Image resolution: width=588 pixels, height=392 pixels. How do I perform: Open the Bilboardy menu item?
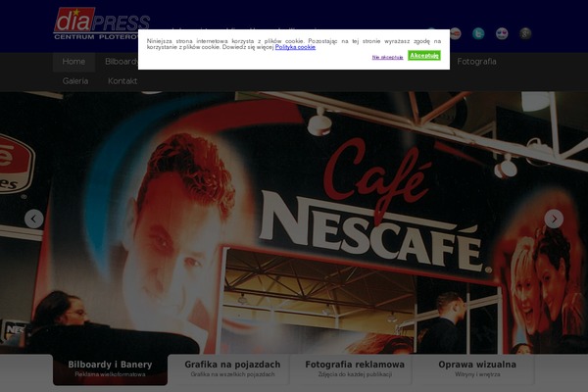pyautogui.click(x=121, y=62)
